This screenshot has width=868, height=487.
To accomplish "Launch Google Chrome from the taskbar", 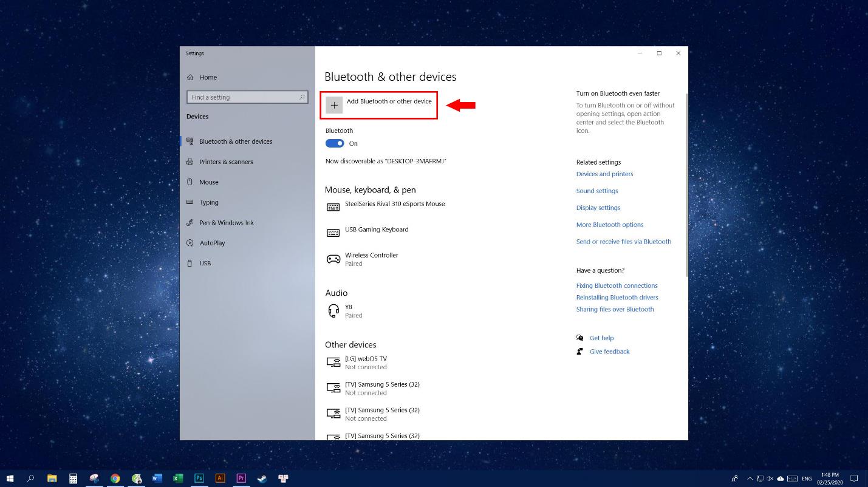I will (x=115, y=478).
